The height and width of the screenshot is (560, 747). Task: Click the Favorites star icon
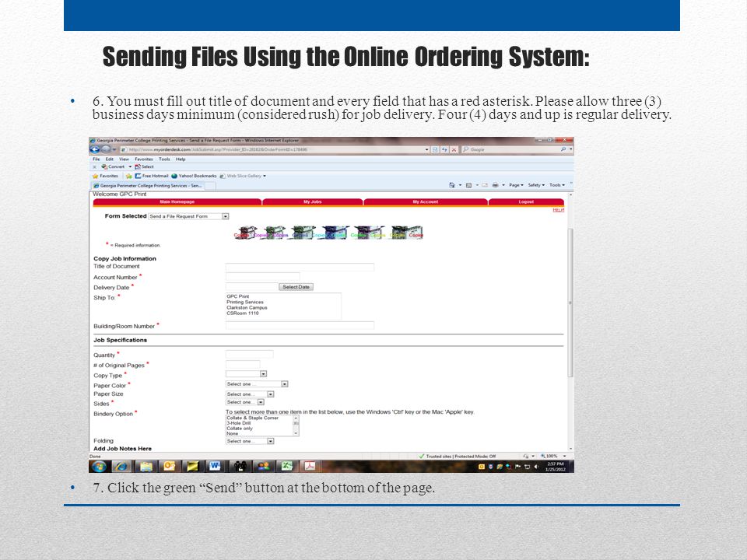point(95,176)
